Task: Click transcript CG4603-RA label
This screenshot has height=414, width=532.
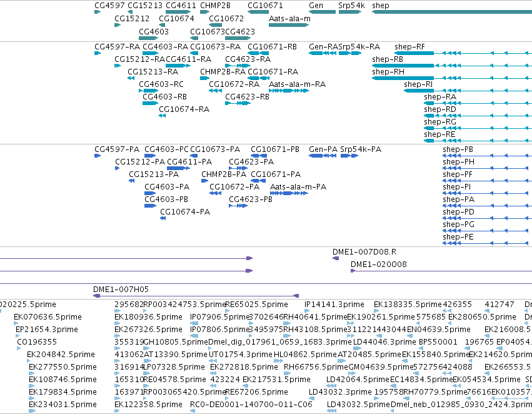Action: point(165,46)
